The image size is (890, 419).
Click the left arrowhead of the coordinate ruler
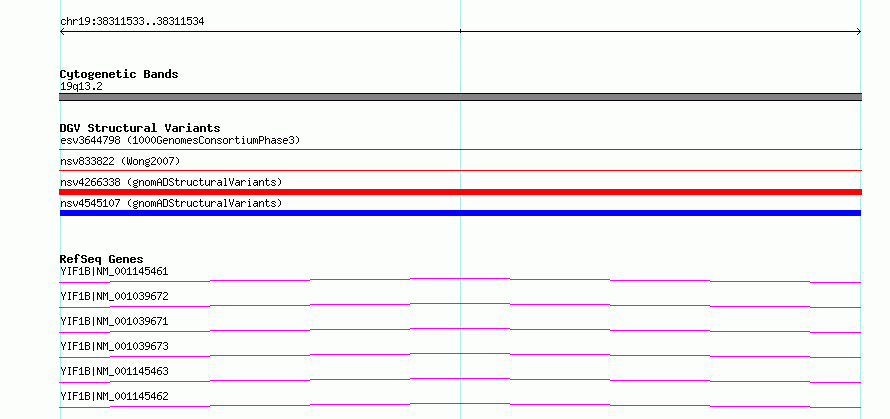click(x=63, y=32)
